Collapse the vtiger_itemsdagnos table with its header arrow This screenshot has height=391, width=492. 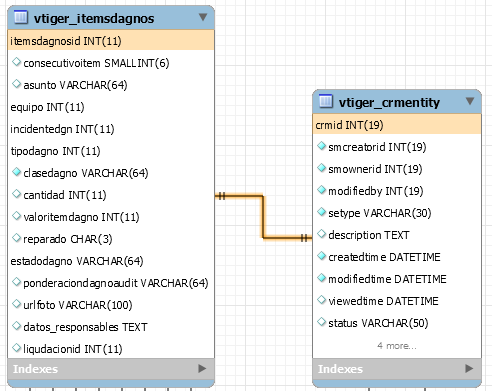click(x=203, y=17)
